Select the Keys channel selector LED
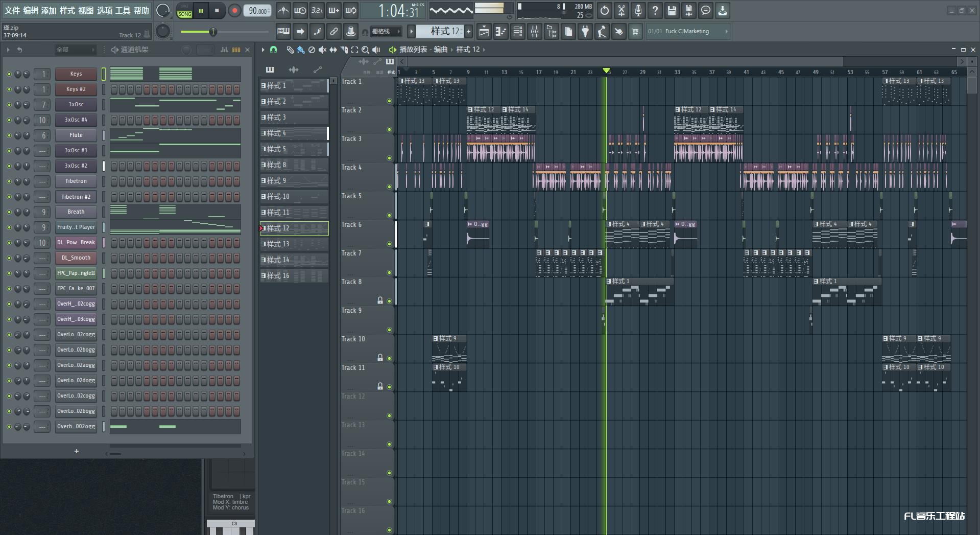Screen dimensions: 980x535 tap(104, 74)
